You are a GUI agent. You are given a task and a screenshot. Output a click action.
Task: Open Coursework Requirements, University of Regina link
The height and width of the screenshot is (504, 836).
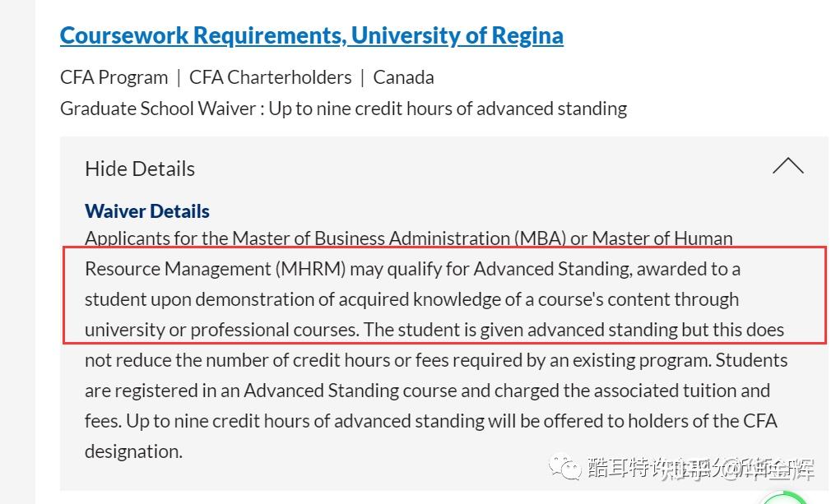[x=311, y=35]
